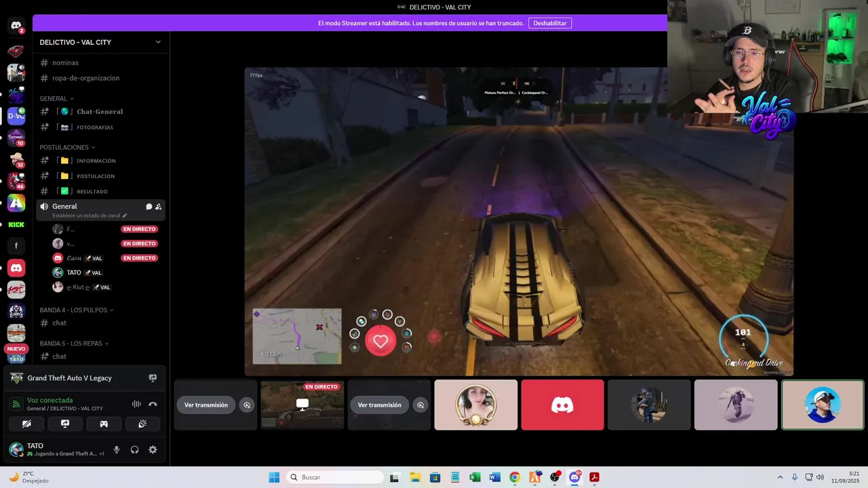The image size is (868, 488).
Task: Collapse the BANDA 4 - LOS PULPOS category
Action: click(x=76, y=310)
